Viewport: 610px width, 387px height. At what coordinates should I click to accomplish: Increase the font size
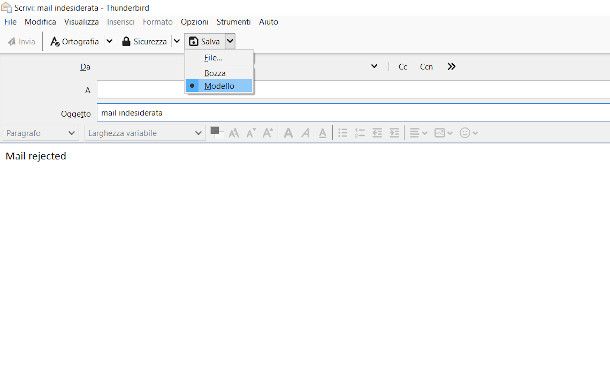(268, 133)
